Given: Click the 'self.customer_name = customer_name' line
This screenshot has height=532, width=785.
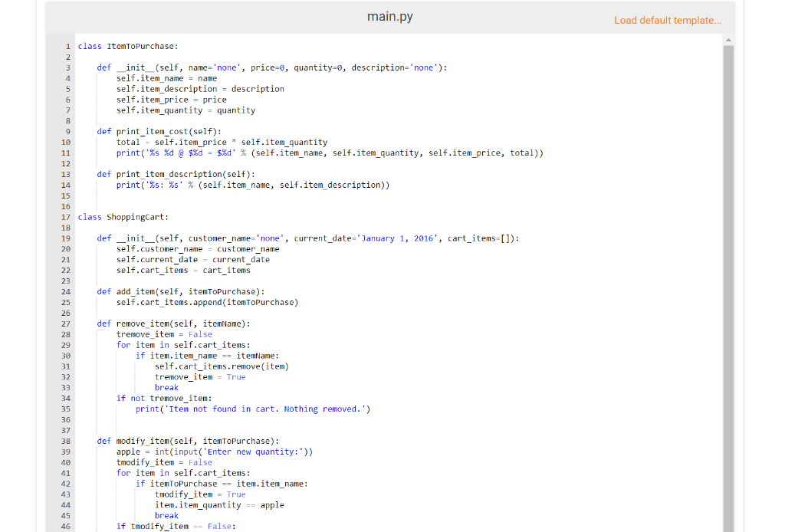Looking at the screenshot, I should click(198, 249).
